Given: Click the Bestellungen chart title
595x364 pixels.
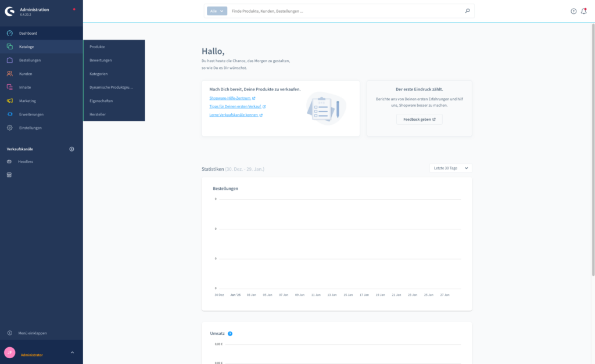Looking at the screenshot, I should pos(225,189).
